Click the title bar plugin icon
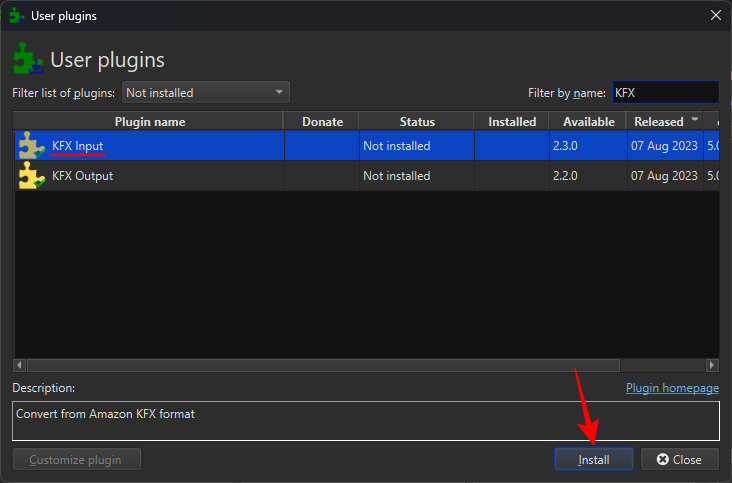This screenshot has height=483, width=732. [x=17, y=16]
